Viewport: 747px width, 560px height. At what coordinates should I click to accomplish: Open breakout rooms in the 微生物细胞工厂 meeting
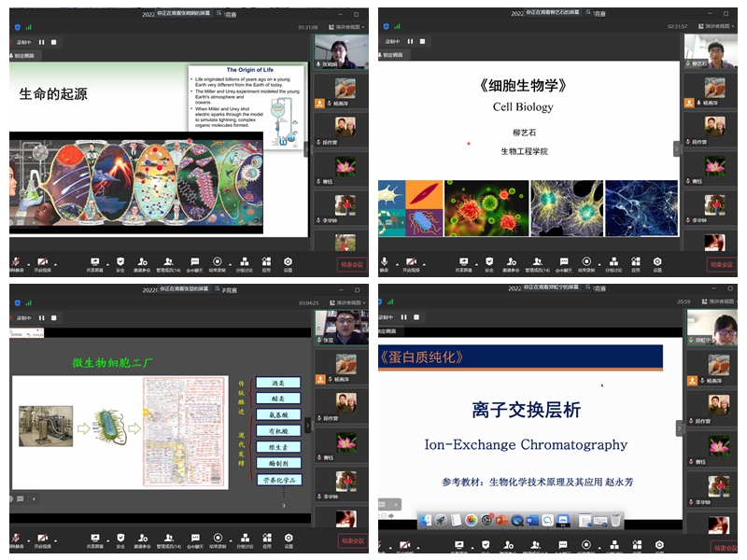tap(242, 539)
